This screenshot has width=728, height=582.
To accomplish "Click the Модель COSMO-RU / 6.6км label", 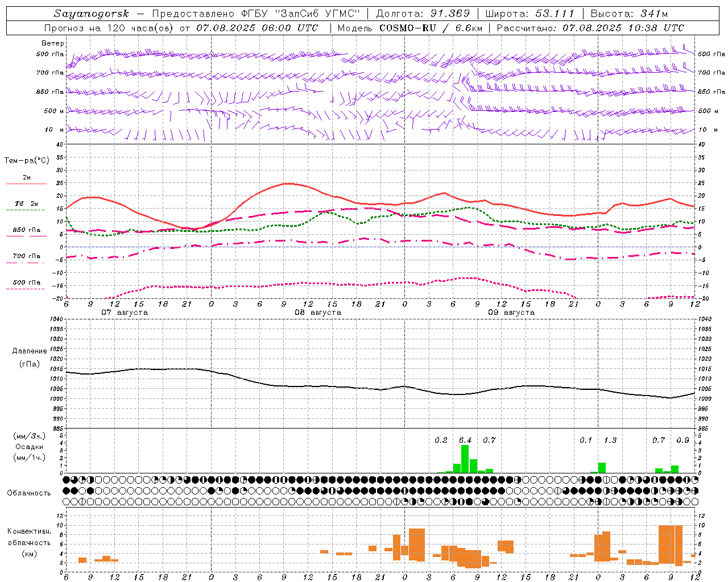I will (410, 28).
